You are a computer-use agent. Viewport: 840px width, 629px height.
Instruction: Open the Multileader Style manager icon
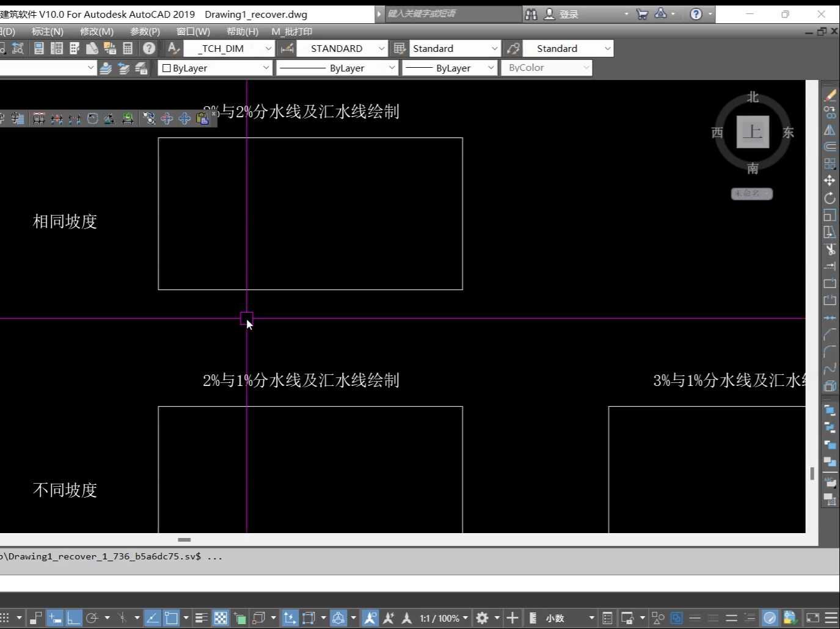pyautogui.click(x=513, y=48)
